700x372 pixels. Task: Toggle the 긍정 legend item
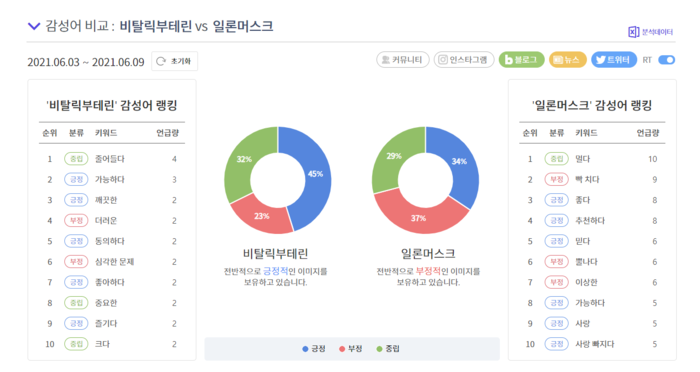click(x=314, y=349)
